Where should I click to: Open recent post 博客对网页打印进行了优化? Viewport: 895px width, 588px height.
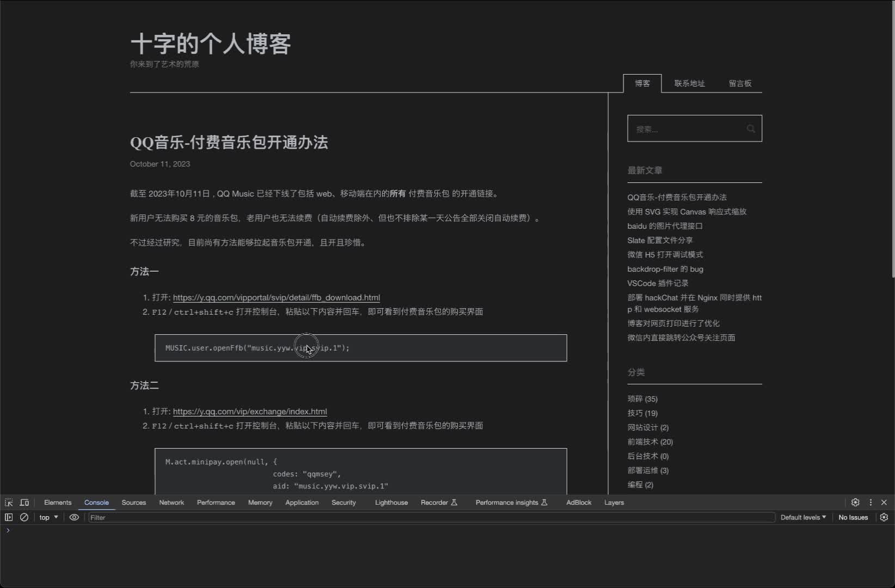click(x=673, y=323)
